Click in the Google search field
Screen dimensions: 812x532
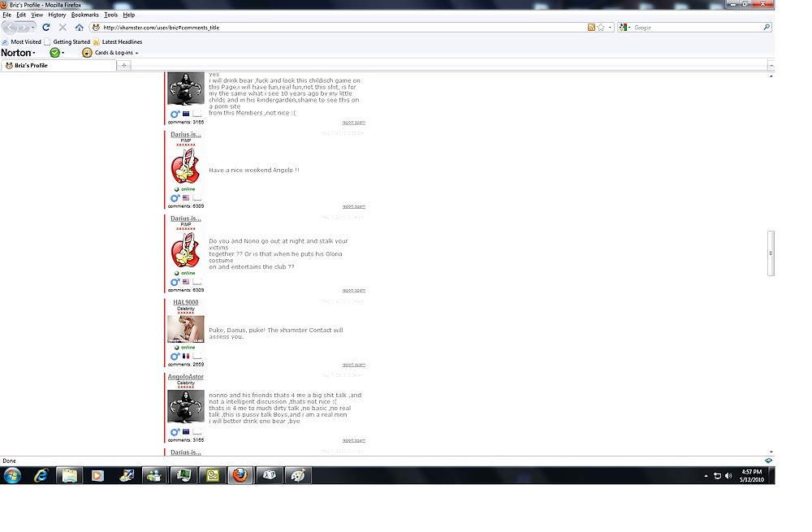pos(694,28)
